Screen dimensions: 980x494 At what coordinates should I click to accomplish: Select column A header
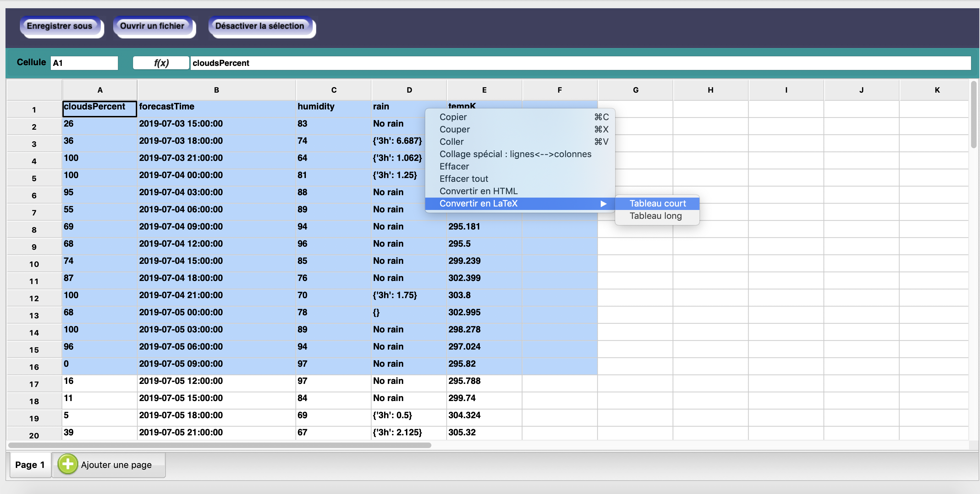[100, 90]
